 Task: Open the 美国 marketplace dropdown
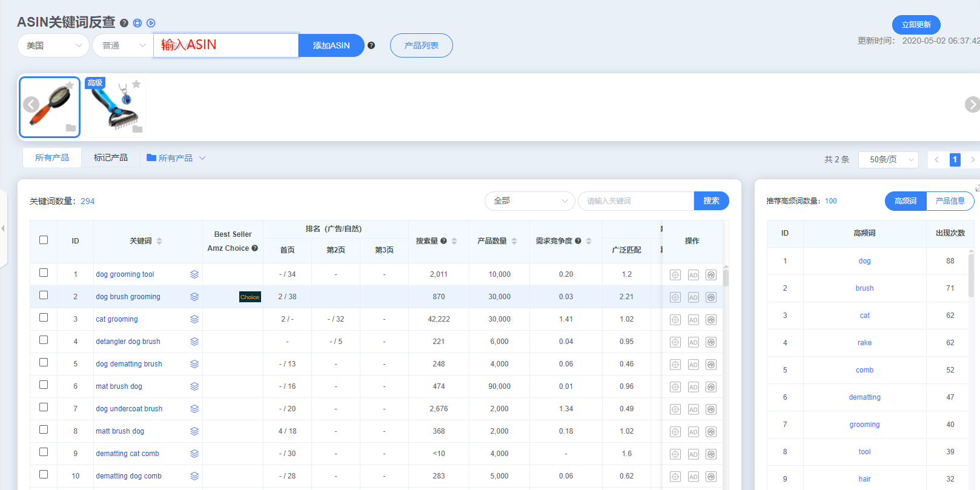click(53, 45)
